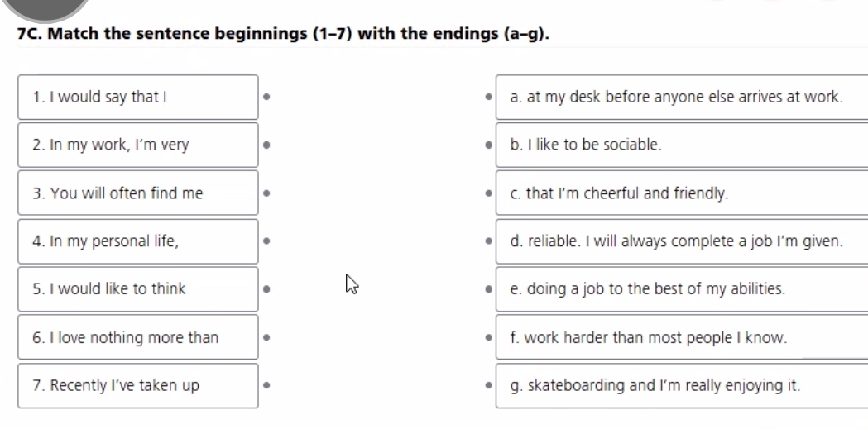Choose the beginning "You will often find me"
Viewport: 868px width, 429px height.
137,193
